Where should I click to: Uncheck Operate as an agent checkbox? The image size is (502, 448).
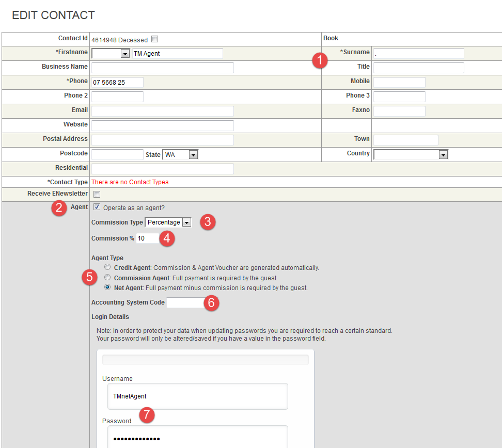pyautogui.click(x=97, y=207)
